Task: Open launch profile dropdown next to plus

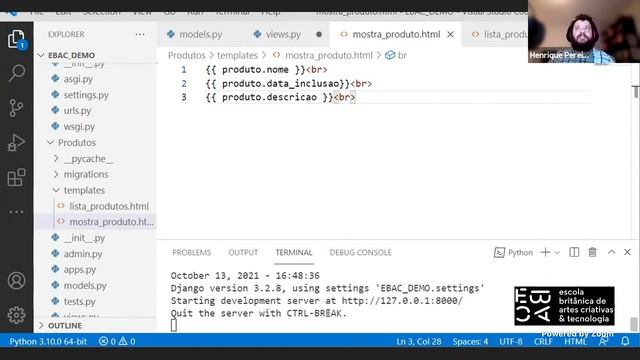Action: (x=557, y=253)
